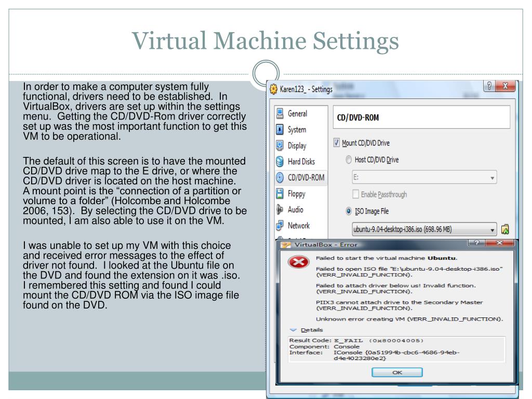Image resolution: width=532 pixels, height=399 pixels.
Task: Click the Audio speaker icon
Action: [280, 209]
